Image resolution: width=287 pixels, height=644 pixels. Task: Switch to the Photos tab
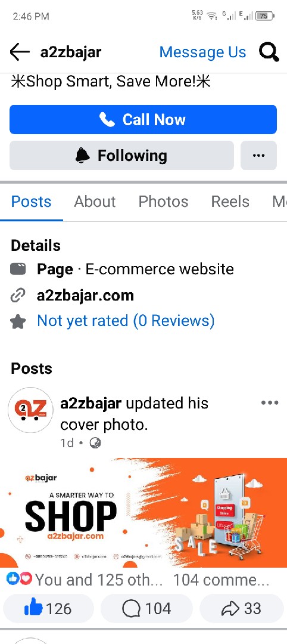tap(163, 202)
